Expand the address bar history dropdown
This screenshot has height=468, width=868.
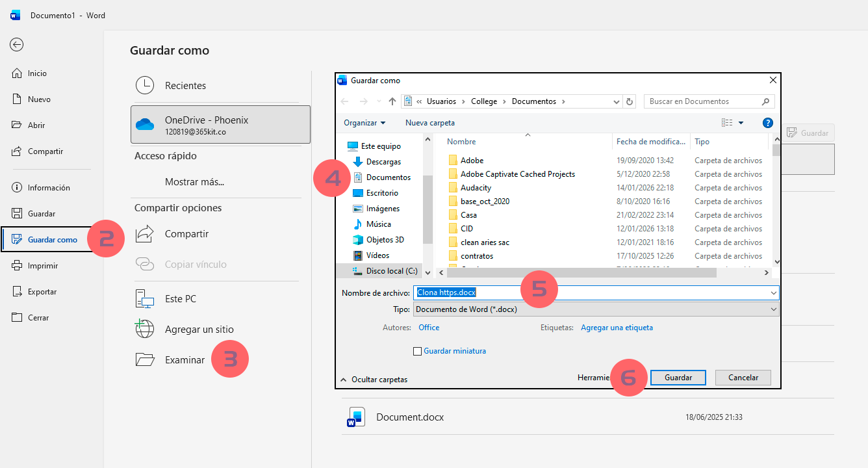point(617,101)
